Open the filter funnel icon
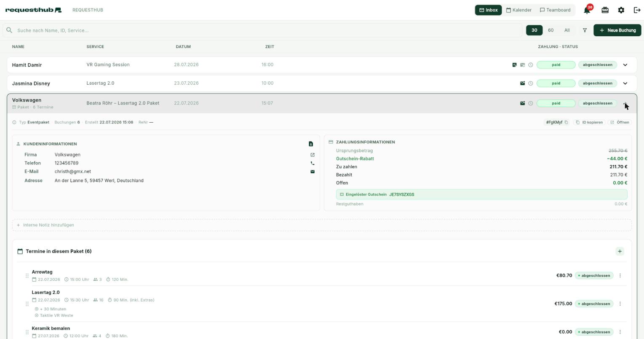 [x=585, y=30]
